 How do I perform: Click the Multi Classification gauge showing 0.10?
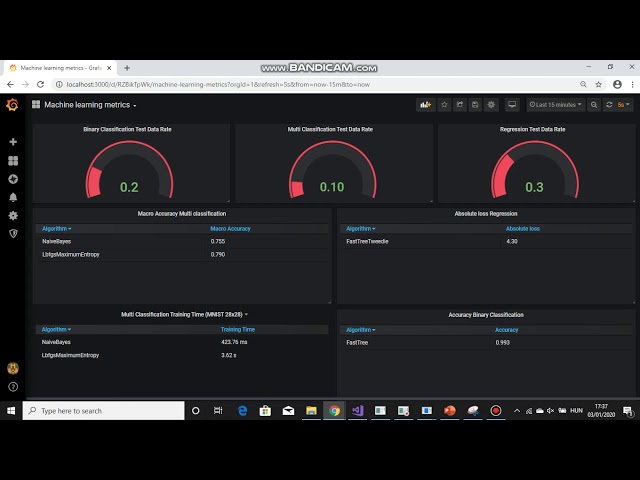point(332,170)
